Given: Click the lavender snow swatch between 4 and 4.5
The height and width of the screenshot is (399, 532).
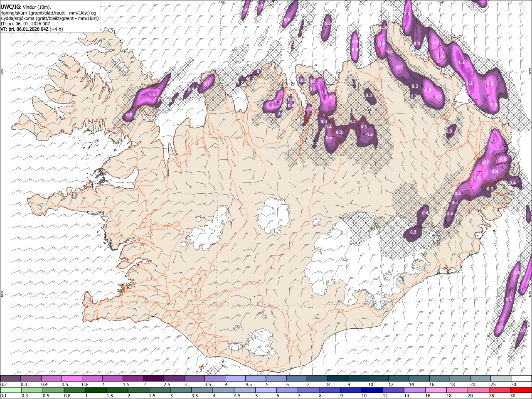Looking at the screenshot, I should (x=235, y=378).
